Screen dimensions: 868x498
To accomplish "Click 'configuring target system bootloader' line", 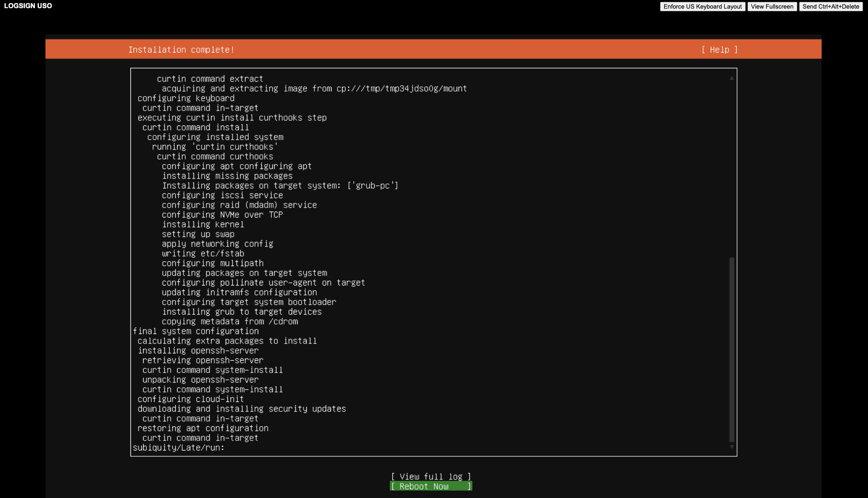I will (x=249, y=302).
